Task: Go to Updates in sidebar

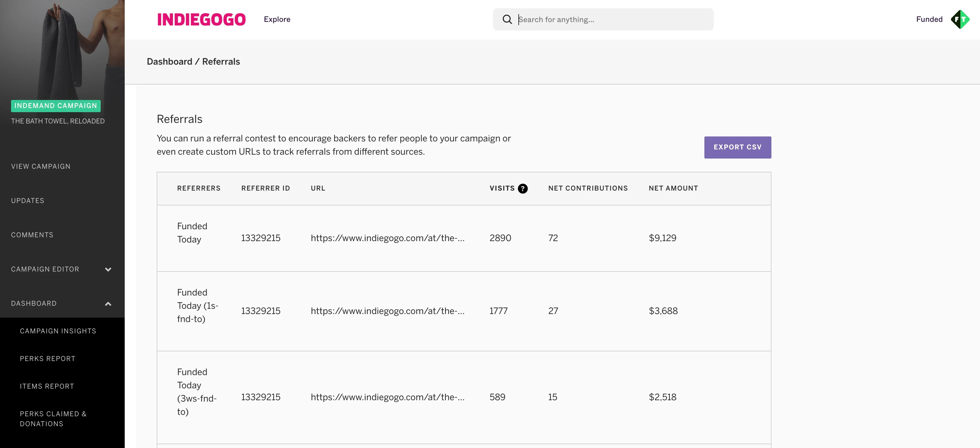Action: [x=28, y=201]
